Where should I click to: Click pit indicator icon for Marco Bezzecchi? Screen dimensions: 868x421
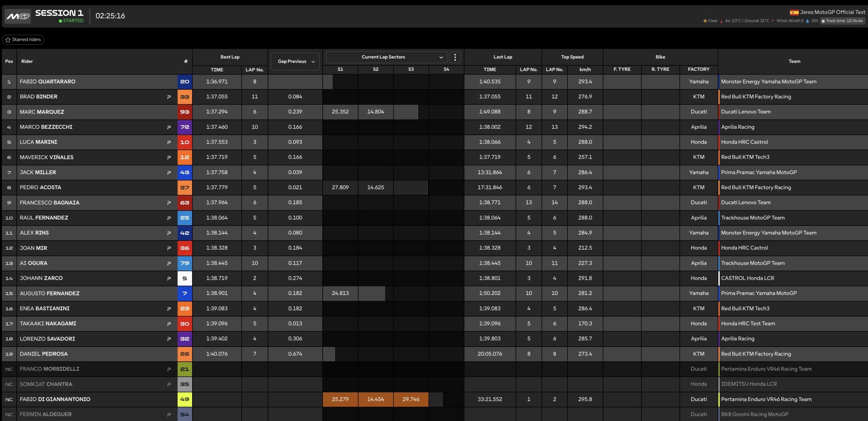coord(169,127)
